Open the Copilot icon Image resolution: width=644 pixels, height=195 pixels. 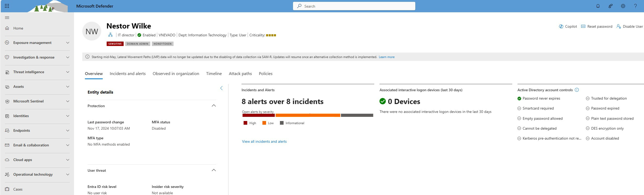pyautogui.click(x=561, y=26)
